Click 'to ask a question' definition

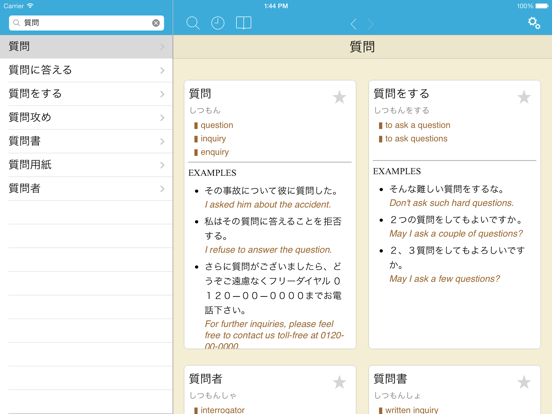click(x=418, y=125)
